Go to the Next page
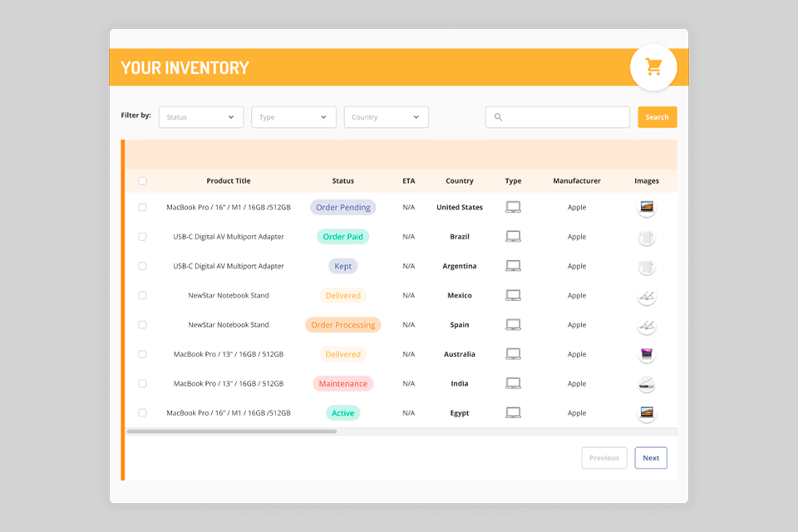Viewport: 798px width, 532px height. (651, 458)
